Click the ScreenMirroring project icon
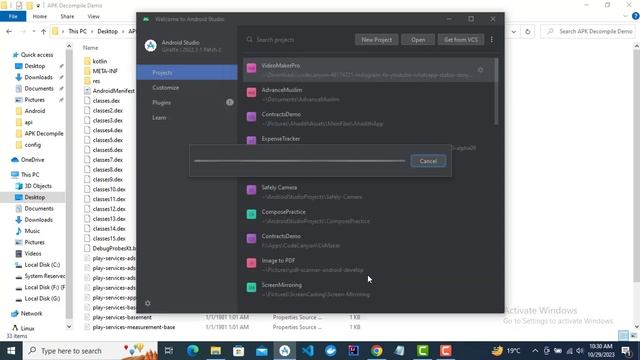 pos(251,287)
